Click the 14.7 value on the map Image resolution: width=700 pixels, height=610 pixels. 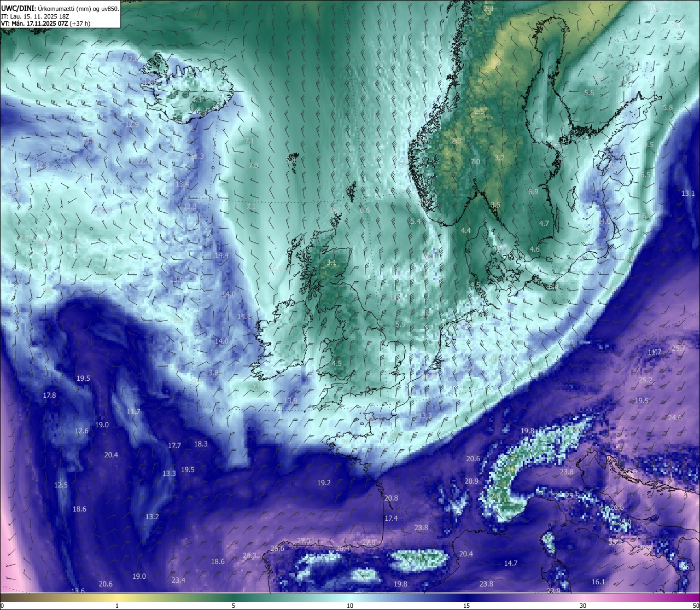[511, 563]
